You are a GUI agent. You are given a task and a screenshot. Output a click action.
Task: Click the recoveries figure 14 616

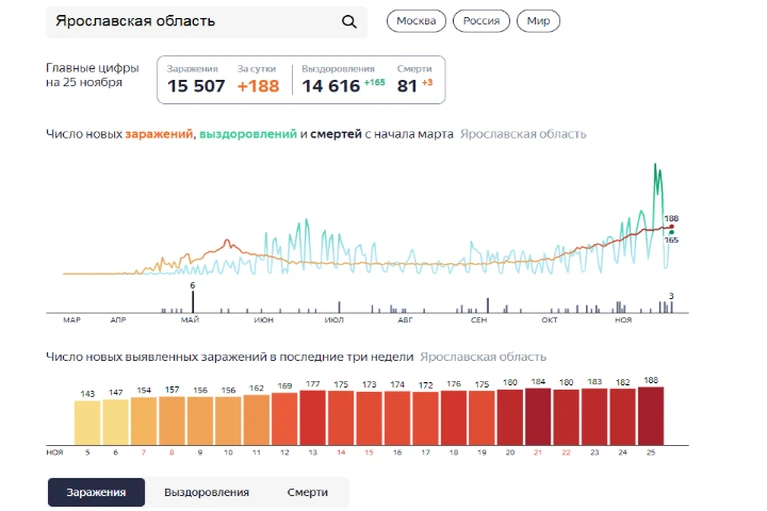[x=331, y=86]
